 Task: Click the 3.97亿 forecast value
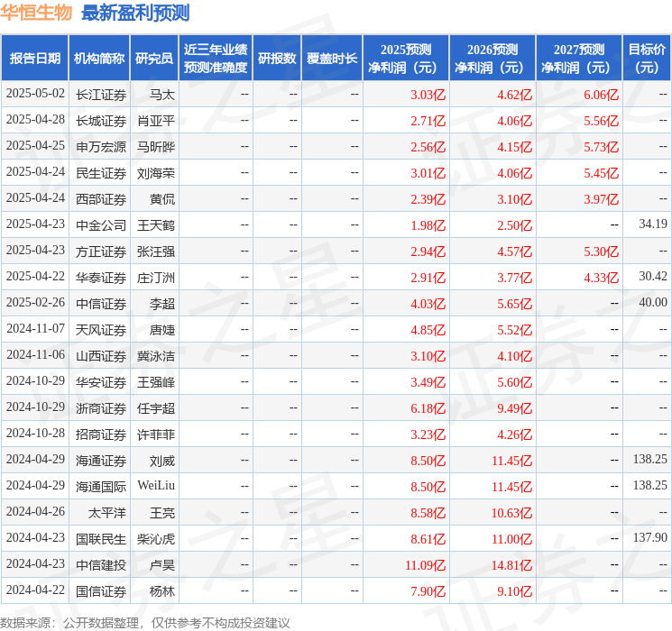pos(601,199)
